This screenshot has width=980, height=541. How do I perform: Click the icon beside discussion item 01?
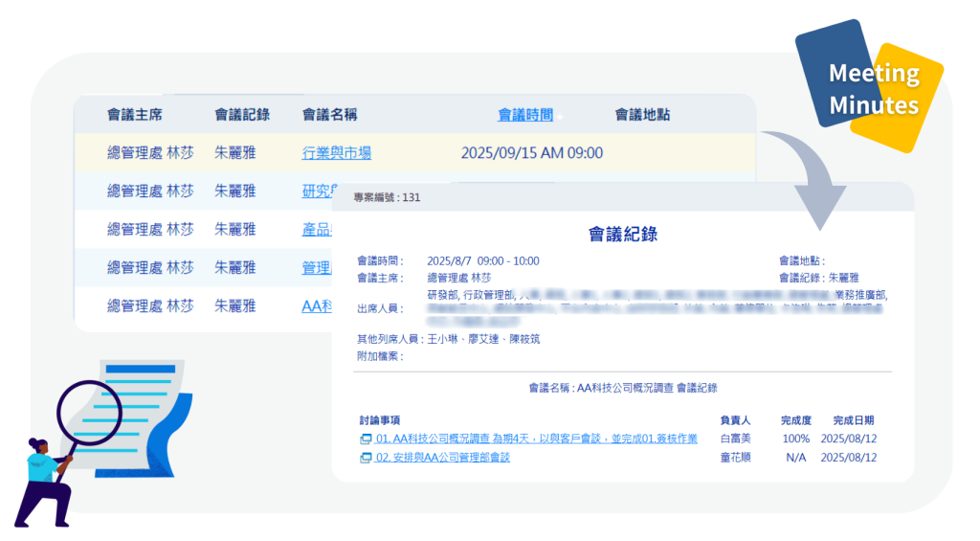point(365,439)
